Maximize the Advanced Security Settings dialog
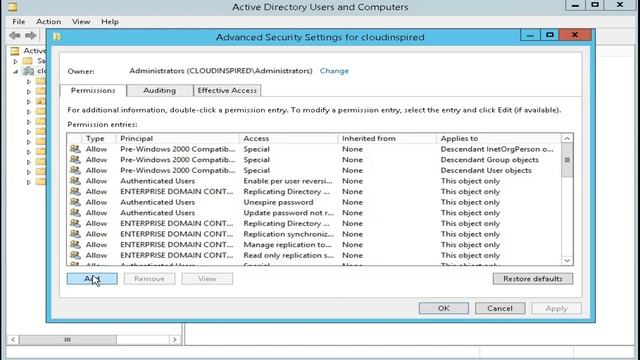 [550, 35]
